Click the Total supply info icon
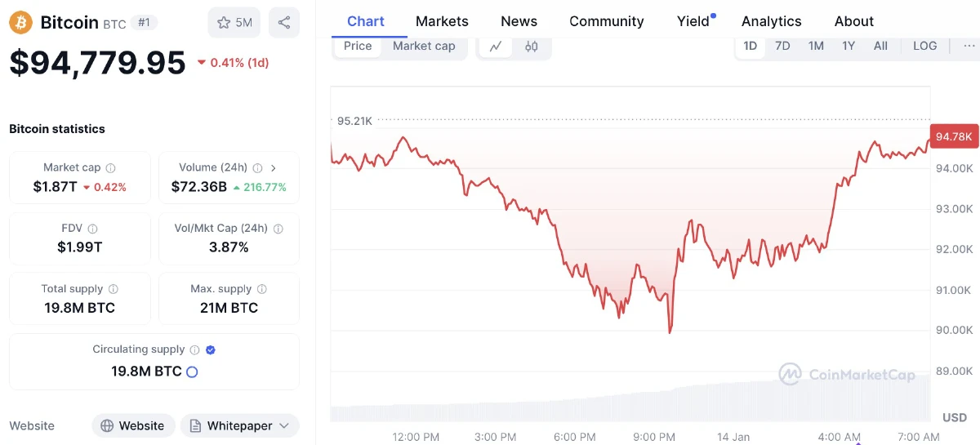Screen dimensions: 980x445 tap(114, 289)
